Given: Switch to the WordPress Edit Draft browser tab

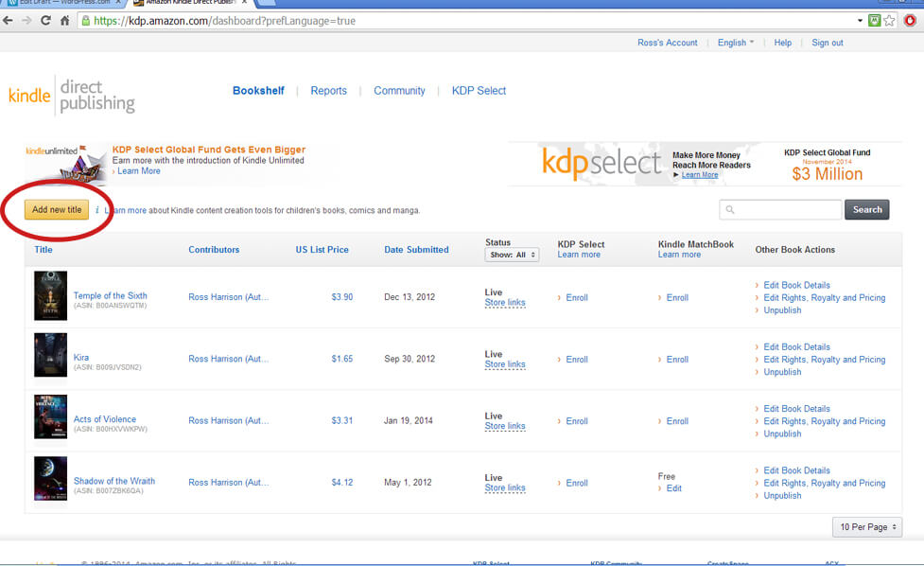Looking at the screenshot, I should tap(65, 3).
